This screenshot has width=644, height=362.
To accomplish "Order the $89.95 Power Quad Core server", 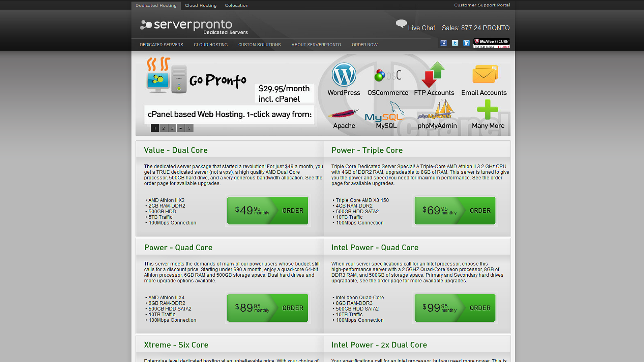I will pos(268,308).
